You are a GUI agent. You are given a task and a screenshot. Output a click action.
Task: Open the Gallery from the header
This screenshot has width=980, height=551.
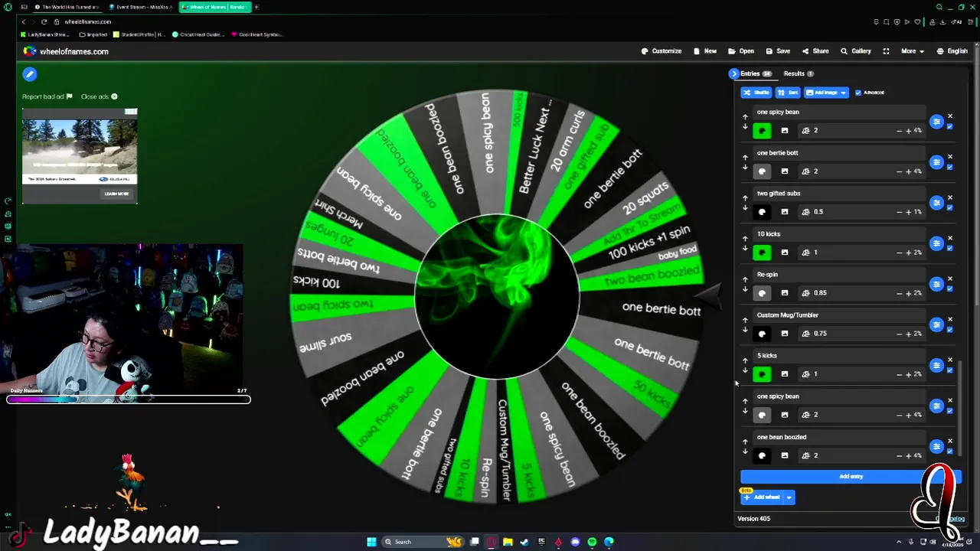pyautogui.click(x=856, y=51)
